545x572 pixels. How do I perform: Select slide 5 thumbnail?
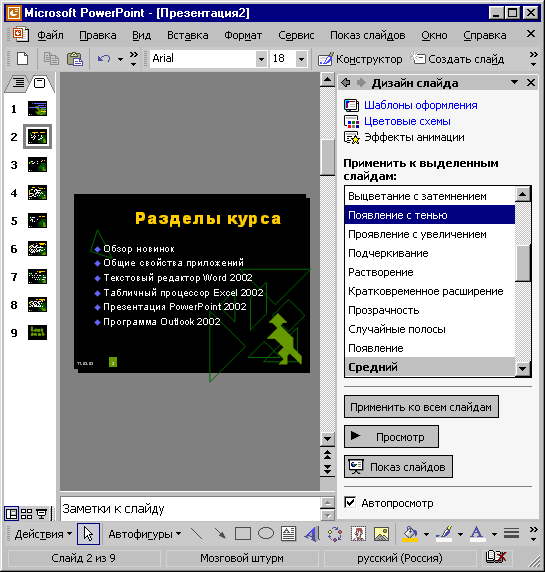(37, 220)
